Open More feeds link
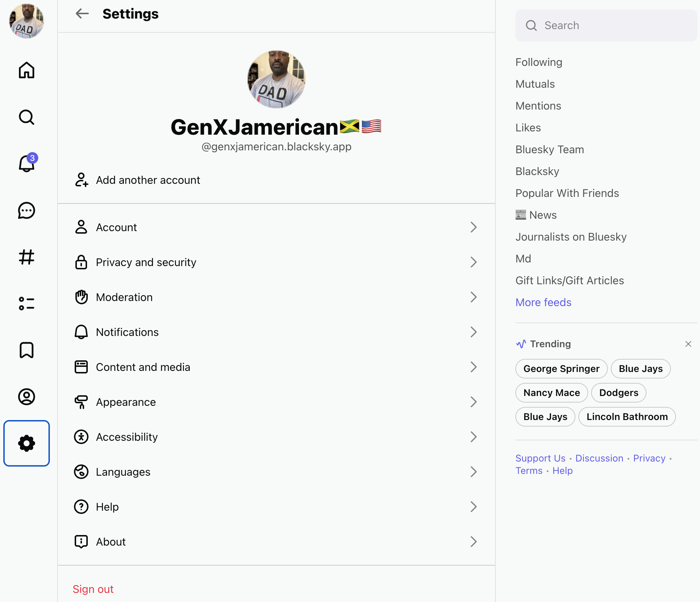Image resolution: width=700 pixels, height=602 pixels. pos(543,302)
